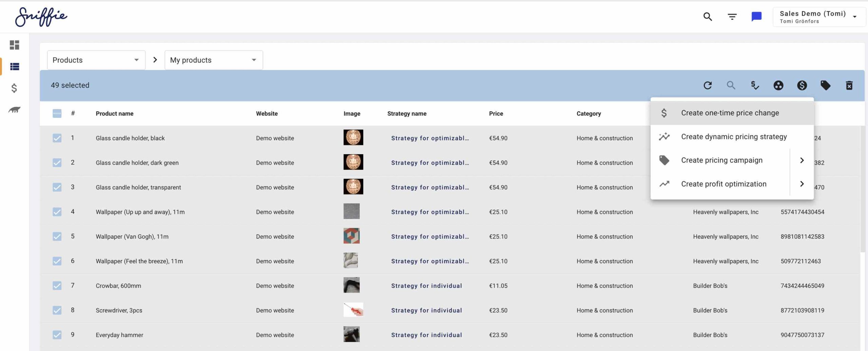
Task: Open the My products dropdown
Action: 214,60
